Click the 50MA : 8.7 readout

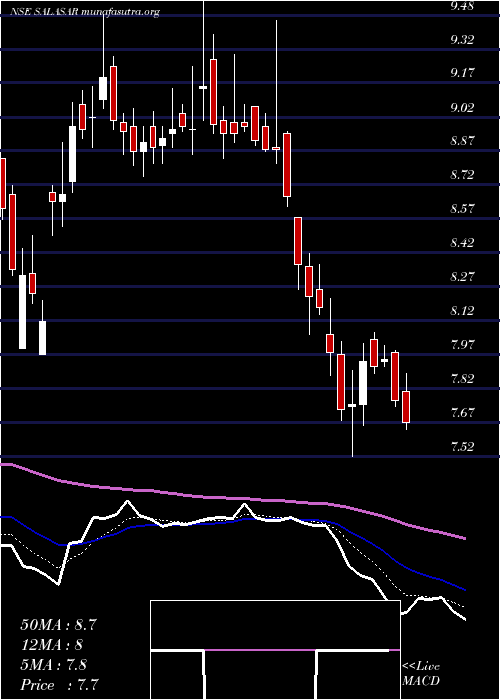[59, 625]
